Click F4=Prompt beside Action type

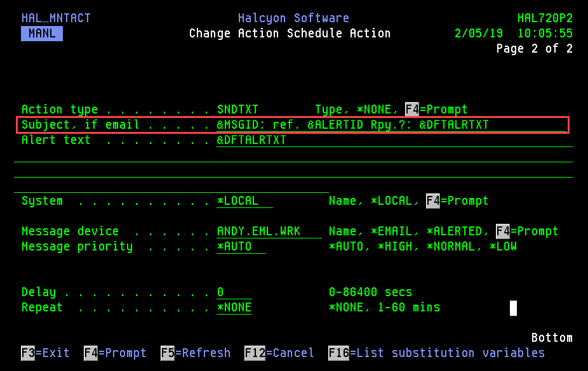436,110
